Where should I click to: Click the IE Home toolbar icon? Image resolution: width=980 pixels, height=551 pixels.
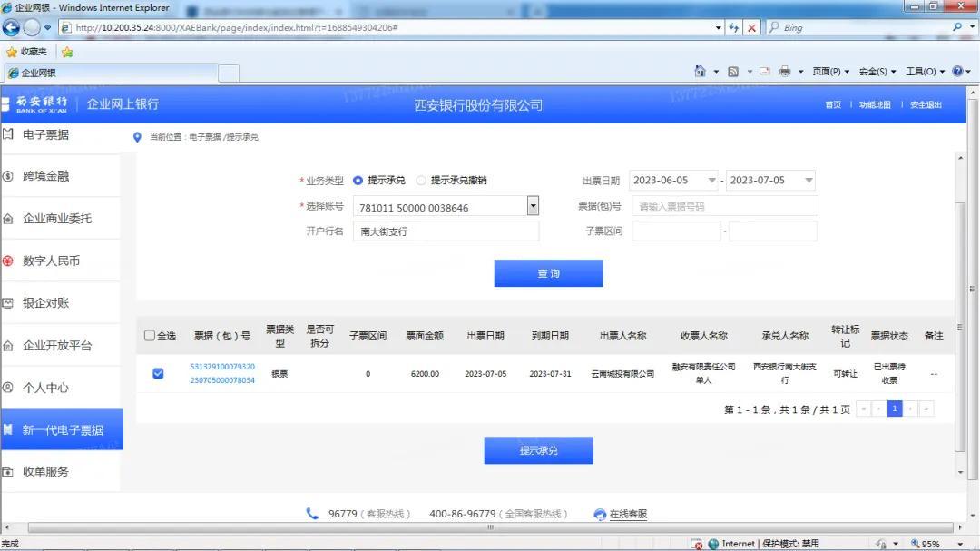700,72
